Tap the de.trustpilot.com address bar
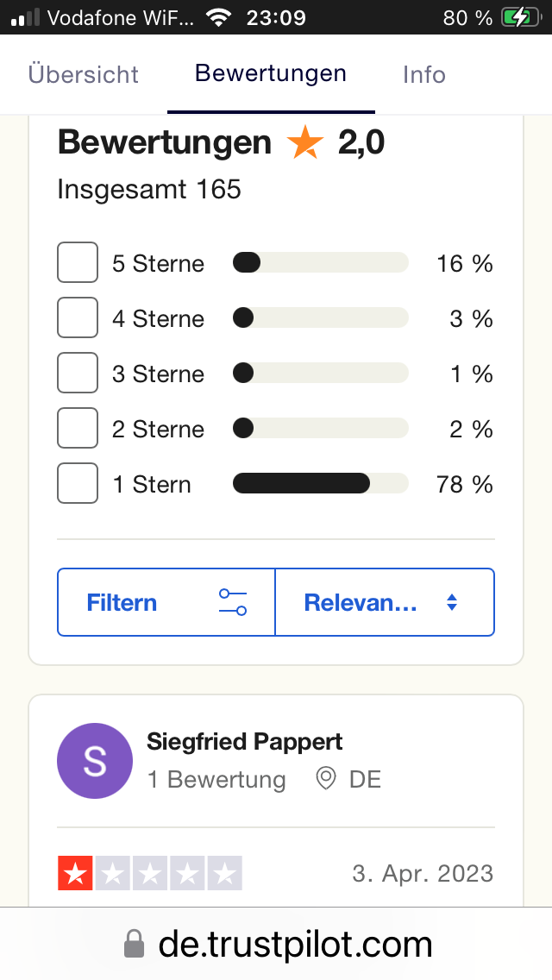 click(293, 945)
